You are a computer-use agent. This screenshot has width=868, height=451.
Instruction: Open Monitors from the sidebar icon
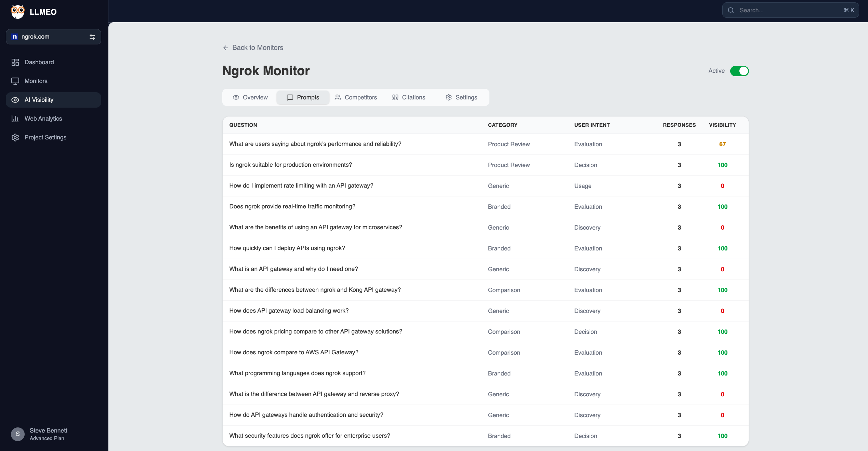pos(15,81)
